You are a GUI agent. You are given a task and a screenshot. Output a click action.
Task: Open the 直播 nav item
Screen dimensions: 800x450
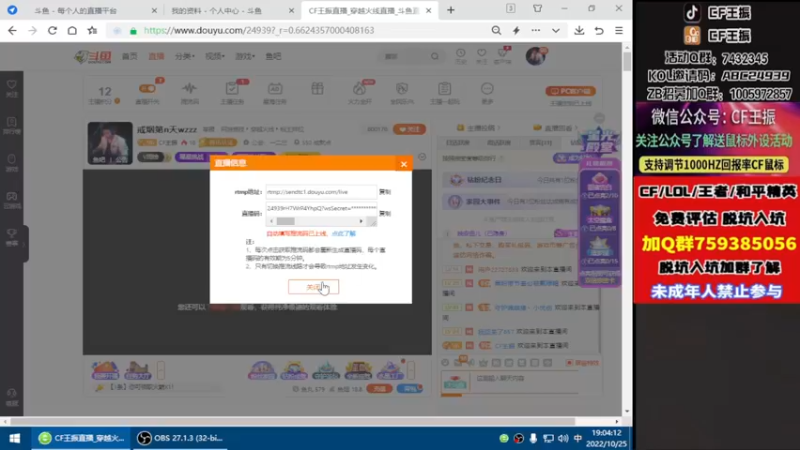tap(156, 56)
